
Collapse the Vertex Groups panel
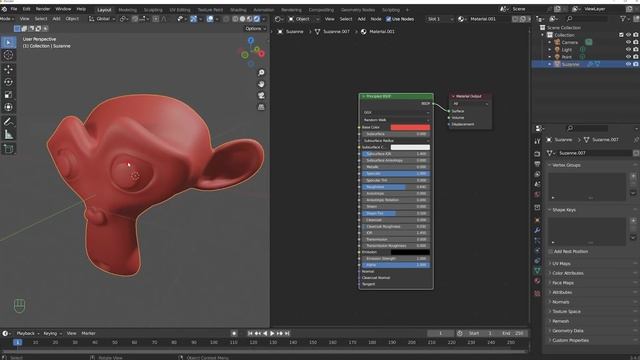566,165
